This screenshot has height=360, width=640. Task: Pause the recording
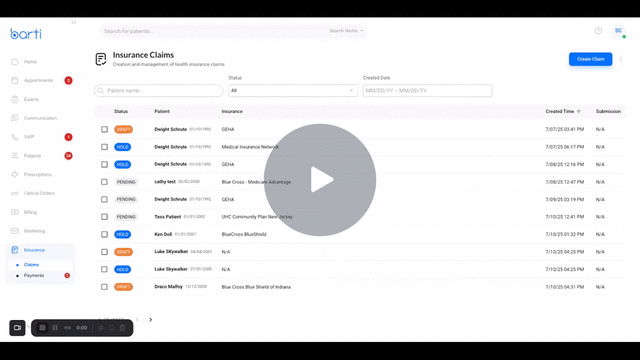[55, 328]
